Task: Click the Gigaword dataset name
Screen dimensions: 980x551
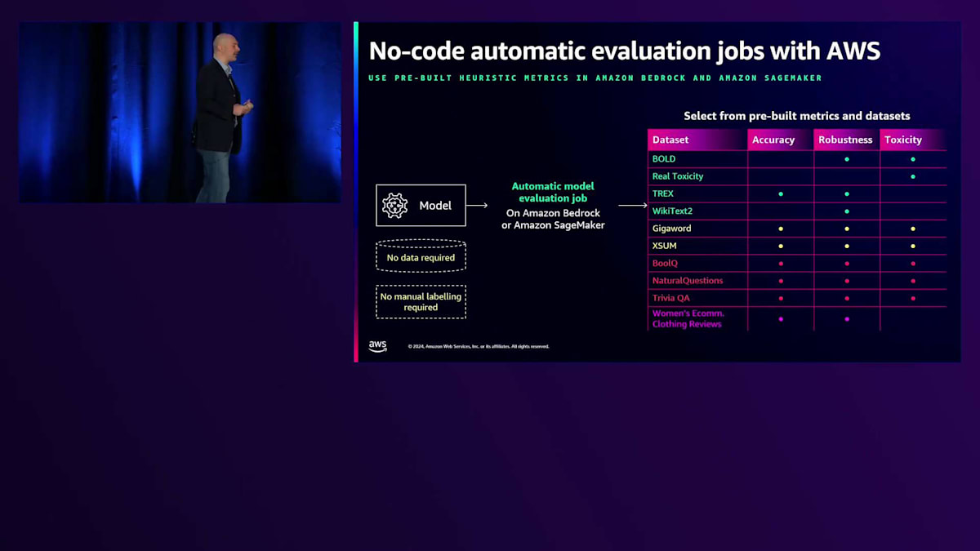Action: (672, 229)
